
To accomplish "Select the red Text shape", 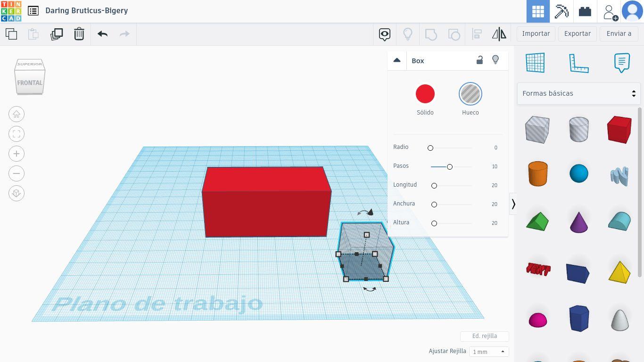I will (x=538, y=269).
